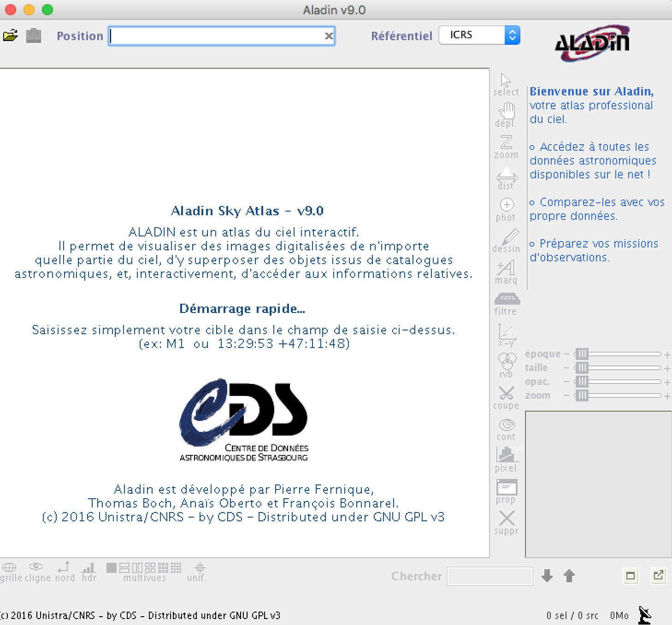The width and height of the screenshot is (672, 625).
Task: Open the Référentiel ICRS dropdown
Action: pyautogui.click(x=479, y=35)
